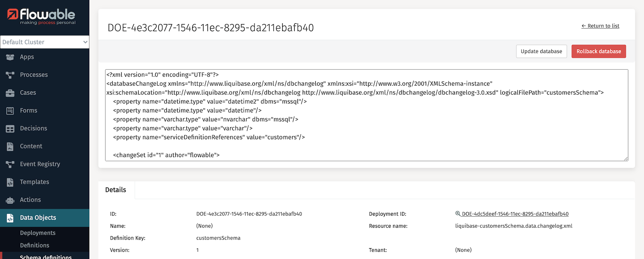Click the Templates file icon
This screenshot has height=259, width=644.
[x=10, y=182]
